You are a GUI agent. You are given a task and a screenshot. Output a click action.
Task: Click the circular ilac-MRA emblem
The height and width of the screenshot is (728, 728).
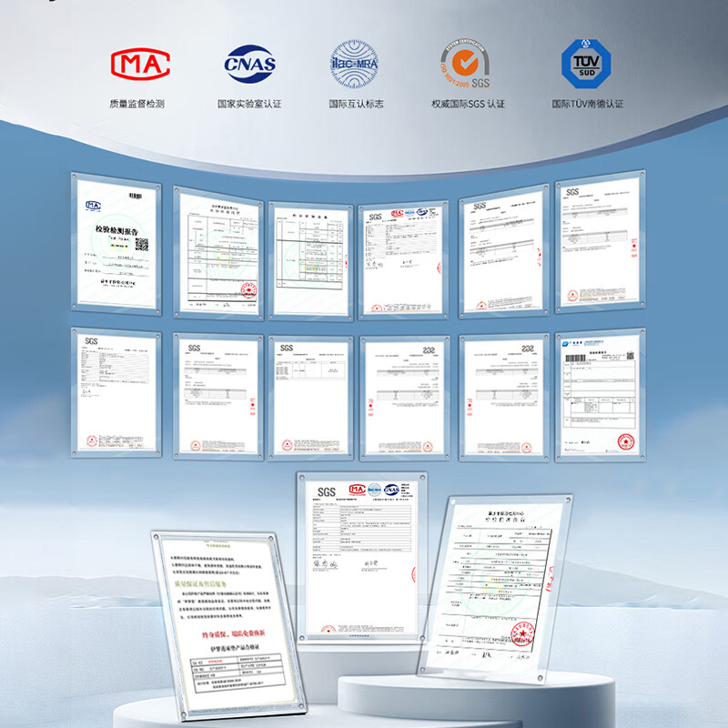coord(354,64)
